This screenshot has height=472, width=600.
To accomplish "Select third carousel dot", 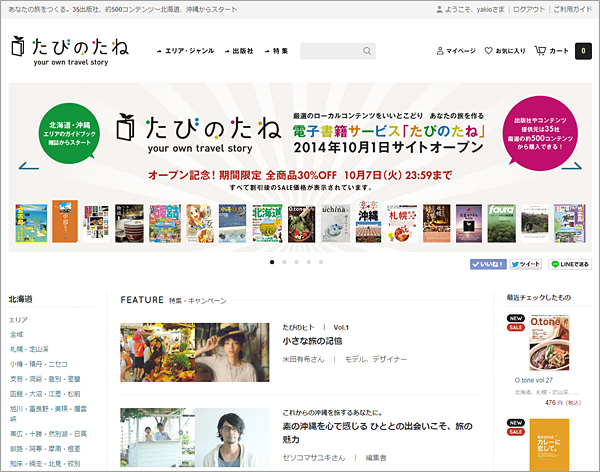I will [x=297, y=262].
